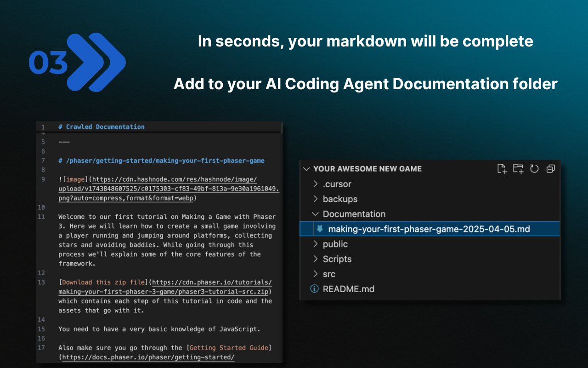Select the .cursor folder row

coord(430,184)
